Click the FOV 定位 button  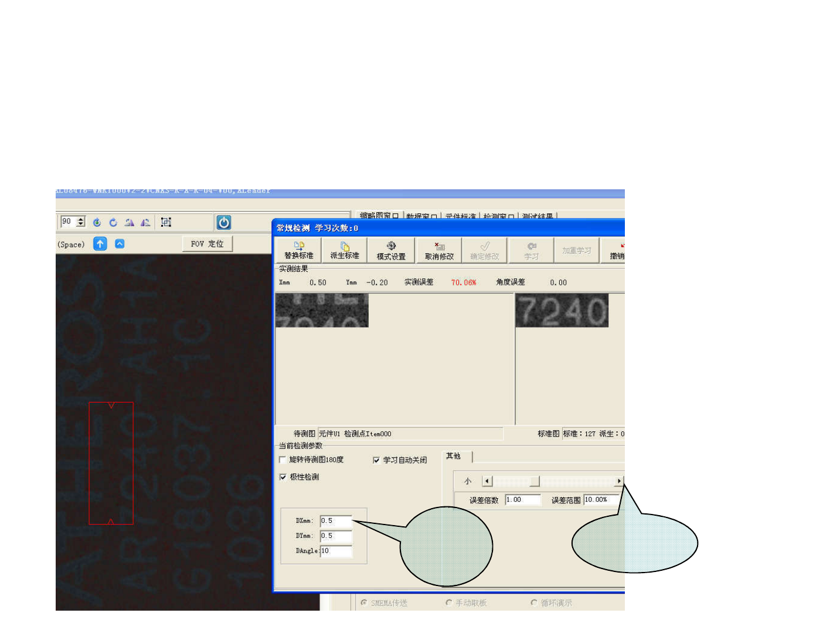[208, 244]
